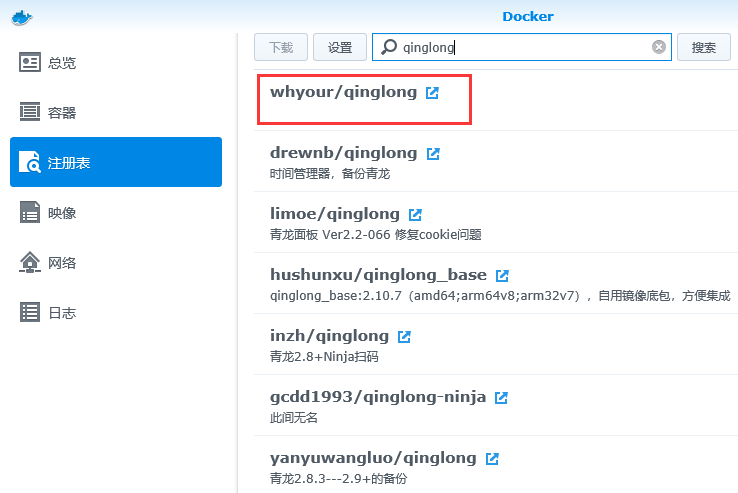Focus the search field containing qinglong
This screenshot has height=493, width=738.
[521, 47]
